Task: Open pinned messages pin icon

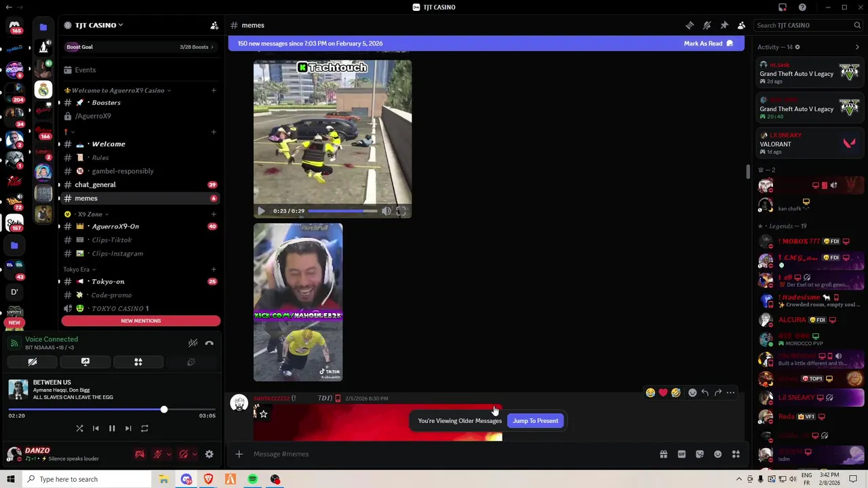Action: pos(724,25)
